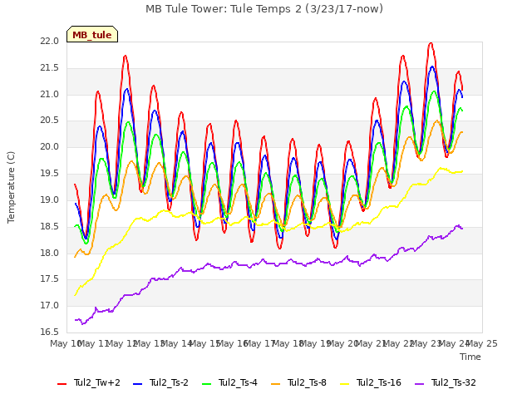Click the purple Tul2_Ts-32 legend swatch
Image resolution: width=532 pixels, height=399 pixels.
tap(420, 383)
